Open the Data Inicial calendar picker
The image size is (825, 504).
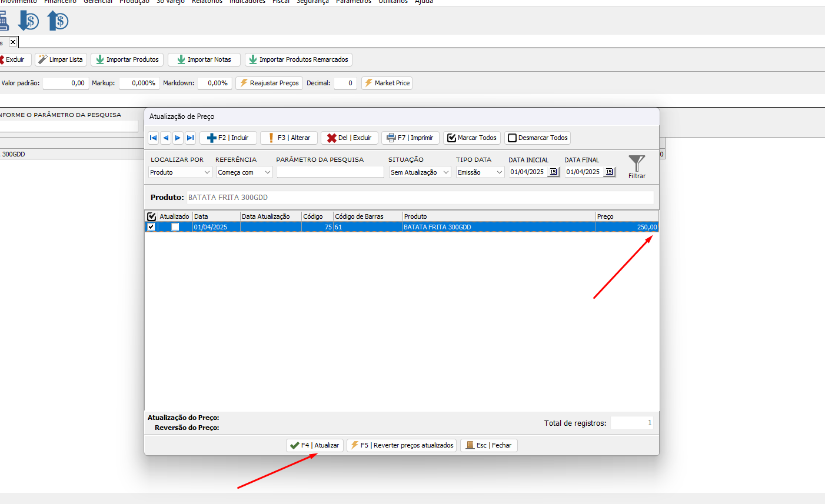pyautogui.click(x=553, y=172)
